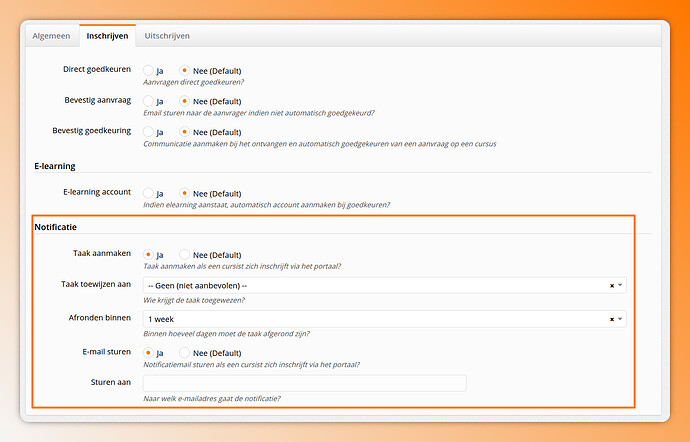
Task: Select Ja for Bevestig aanvraag
Action: [148, 101]
